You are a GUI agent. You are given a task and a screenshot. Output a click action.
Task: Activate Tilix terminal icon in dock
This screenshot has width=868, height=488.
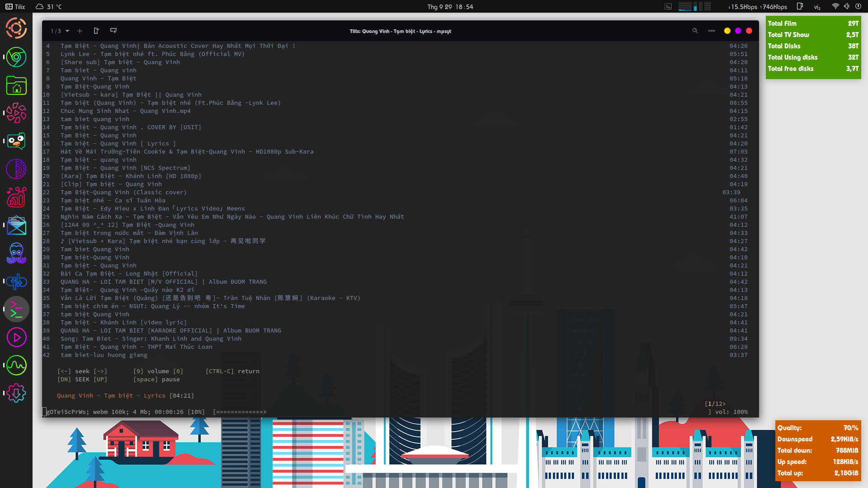tap(16, 309)
